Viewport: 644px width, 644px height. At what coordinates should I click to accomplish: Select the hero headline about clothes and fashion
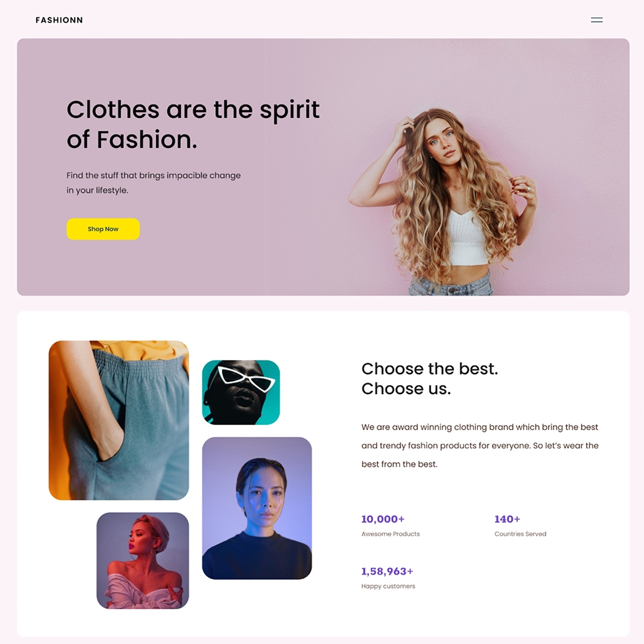pyautogui.click(x=193, y=124)
